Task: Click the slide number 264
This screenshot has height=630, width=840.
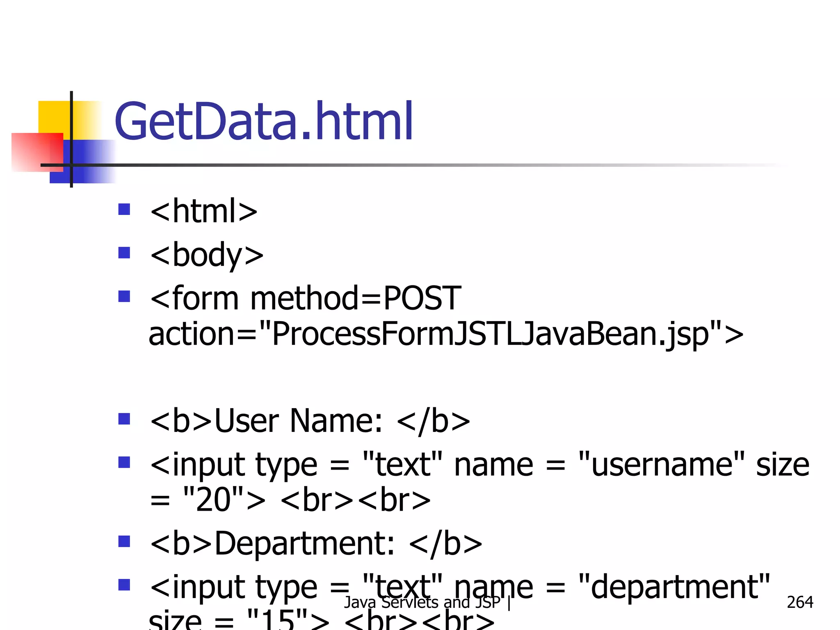Action: pos(800,602)
